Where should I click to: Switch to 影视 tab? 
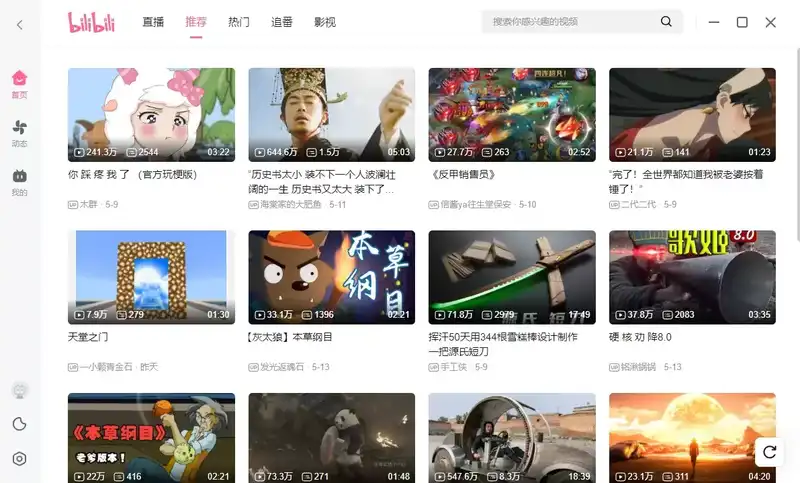(x=324, y=22)
